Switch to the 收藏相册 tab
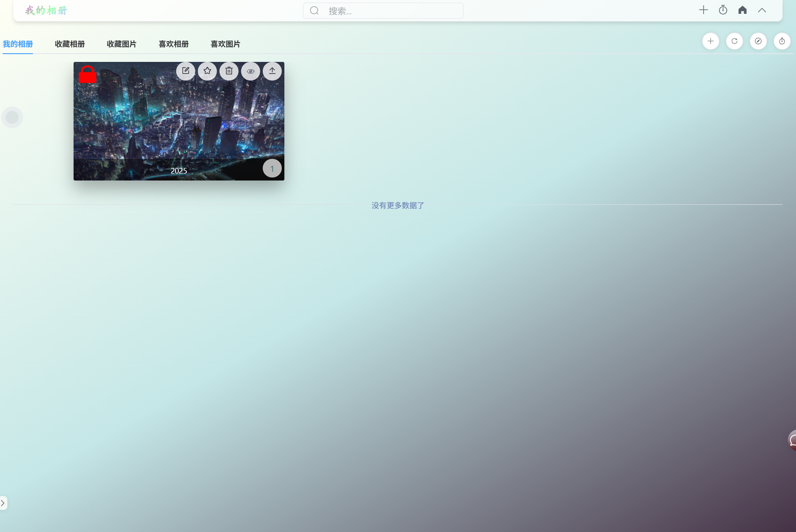This screenshot has height=532, width=796. click(70, 44)
